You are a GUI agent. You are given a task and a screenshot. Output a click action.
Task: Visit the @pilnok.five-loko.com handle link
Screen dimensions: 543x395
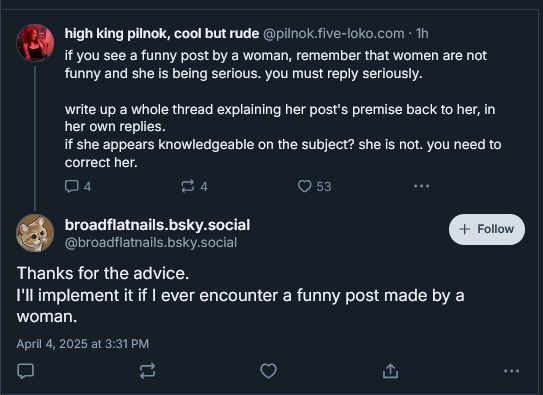click(333, 34)
